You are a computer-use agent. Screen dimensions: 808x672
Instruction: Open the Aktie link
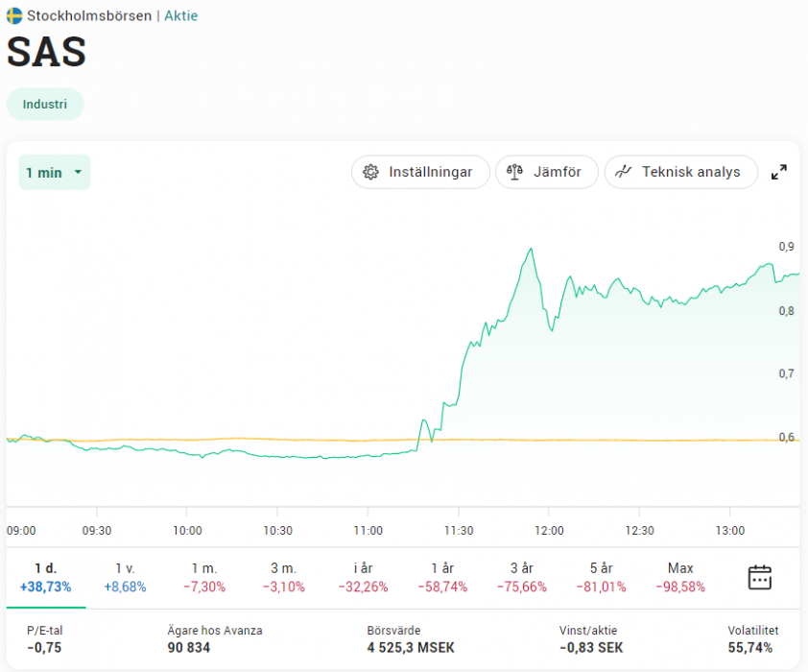pyautogui.click(x=180, y=16)
